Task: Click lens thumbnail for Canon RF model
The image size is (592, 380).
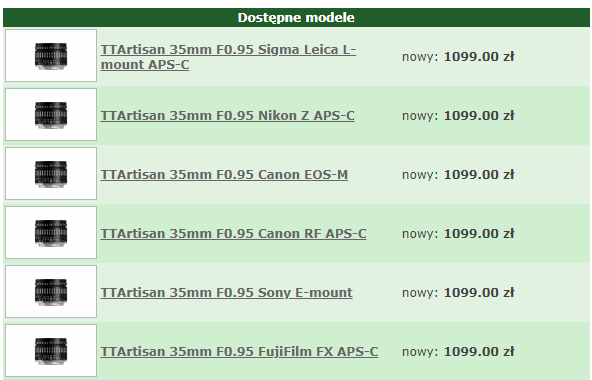Action: 51,232
